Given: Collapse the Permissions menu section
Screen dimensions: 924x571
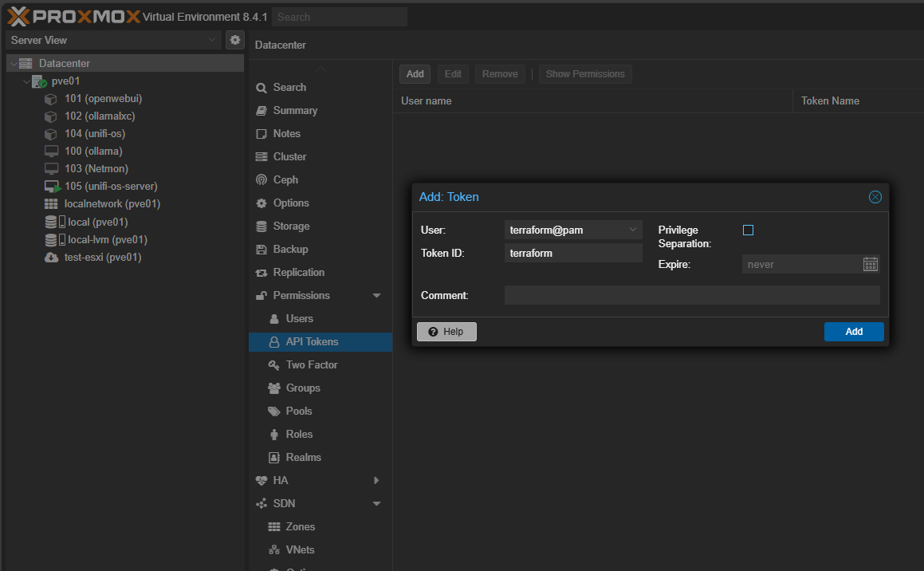Looking at the screenshot, I should (x=376, y=296).
